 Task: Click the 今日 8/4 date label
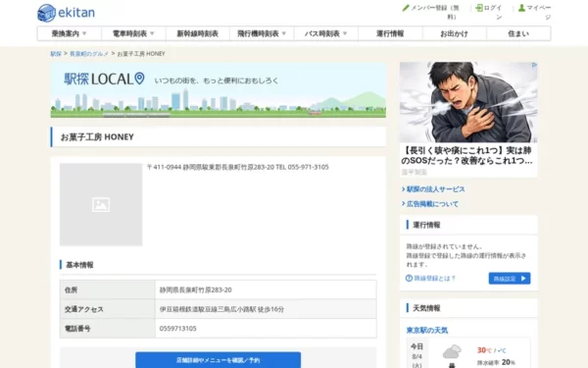pos(417,355)
